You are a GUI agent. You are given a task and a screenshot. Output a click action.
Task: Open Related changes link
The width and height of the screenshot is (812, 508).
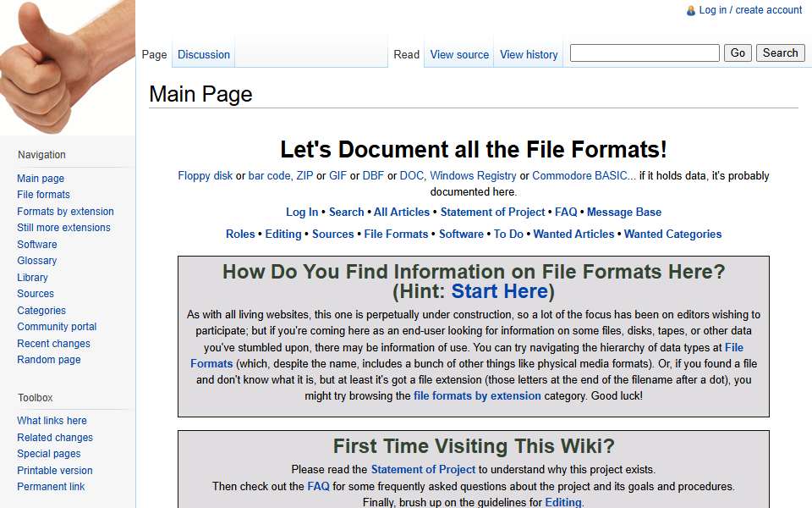pos(55,438)
